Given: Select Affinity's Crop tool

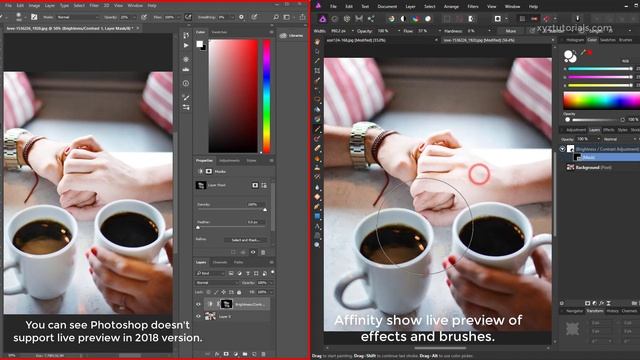Looking at the screenshot, I should coord(317,71).
